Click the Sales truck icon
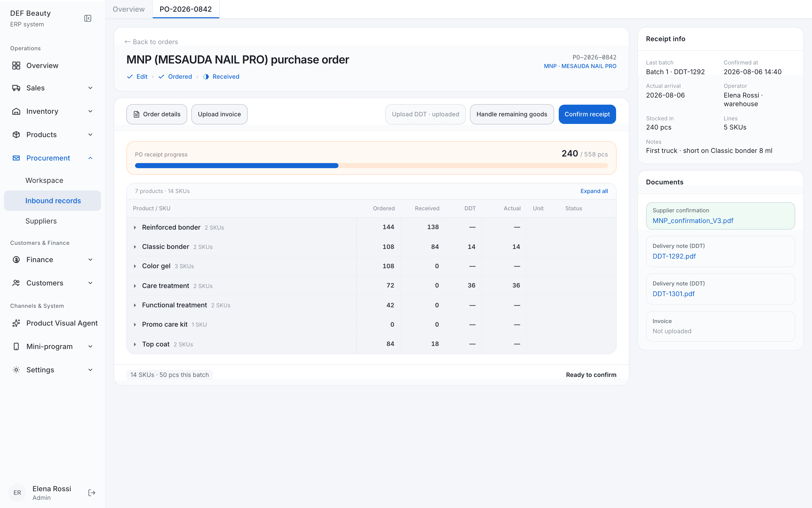Screen dimensions: 812x508 16,88
